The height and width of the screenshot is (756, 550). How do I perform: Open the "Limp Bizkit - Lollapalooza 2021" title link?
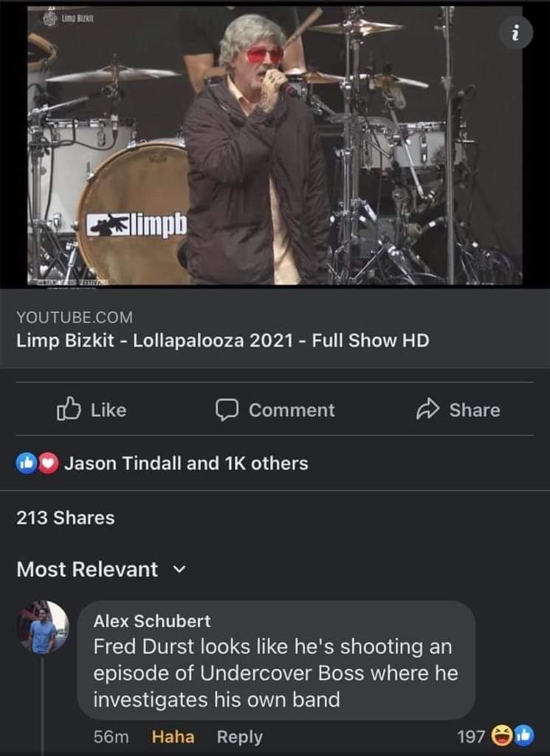pos(222,341)
